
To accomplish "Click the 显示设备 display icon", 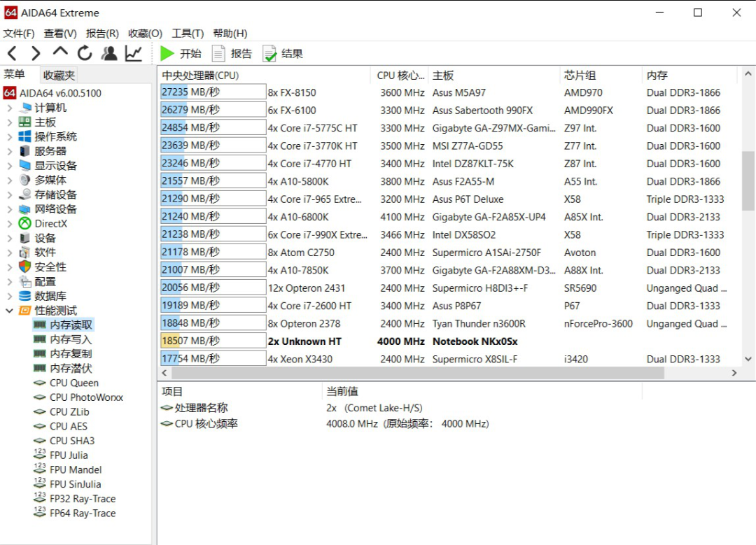I will coord(25,165).
